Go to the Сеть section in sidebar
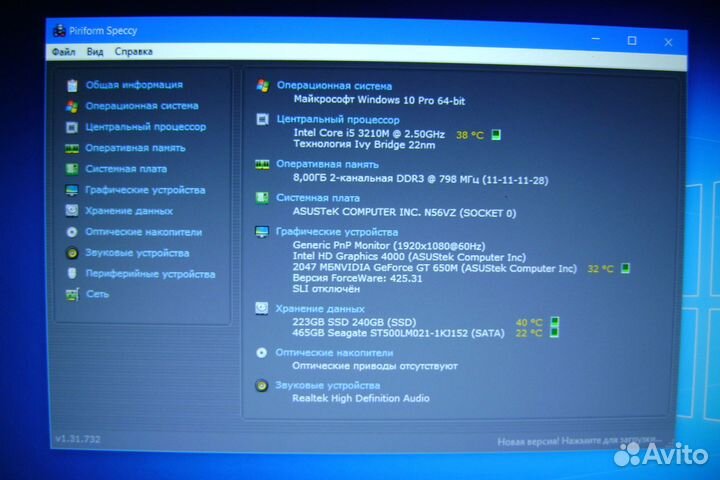 97,294
